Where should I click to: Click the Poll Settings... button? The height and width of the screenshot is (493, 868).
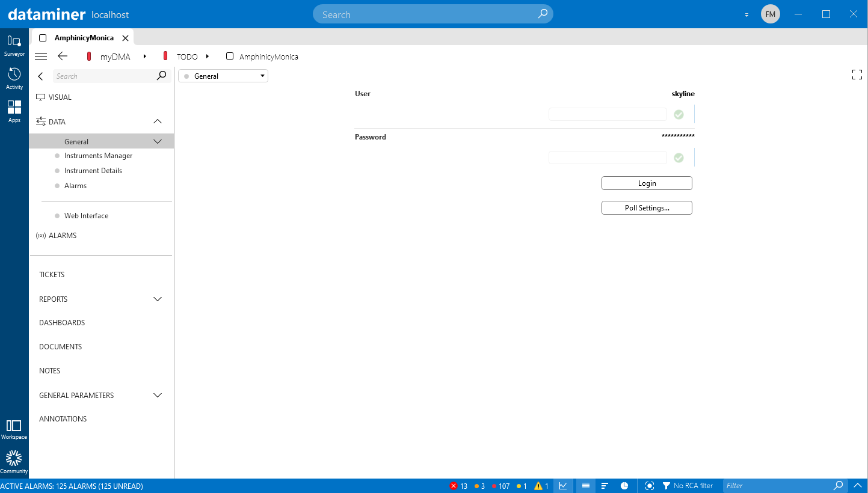coord(647,208)
